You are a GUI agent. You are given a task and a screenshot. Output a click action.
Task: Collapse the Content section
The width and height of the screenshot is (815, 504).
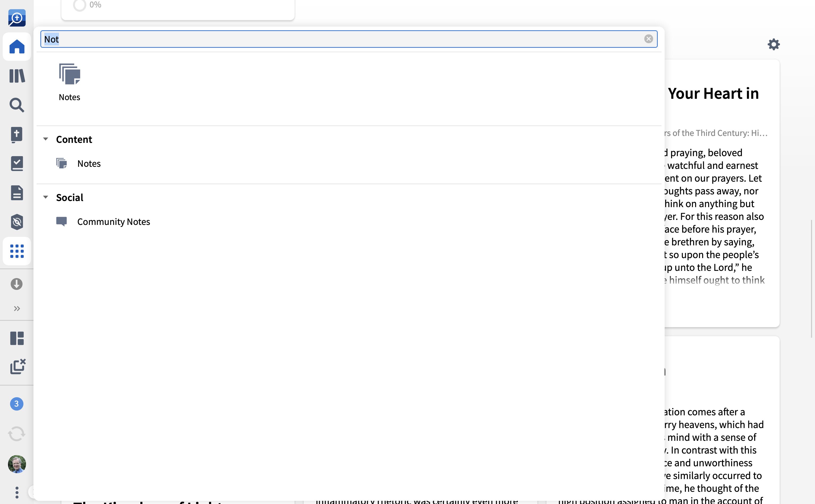pyautogui.click(x=46, y=139)
